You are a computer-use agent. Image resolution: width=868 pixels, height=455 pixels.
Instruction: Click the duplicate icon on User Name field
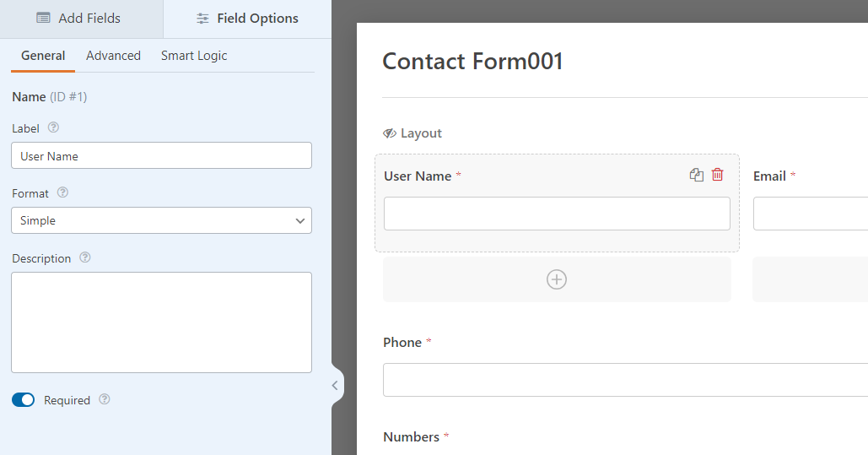click(x=696, y=175)
